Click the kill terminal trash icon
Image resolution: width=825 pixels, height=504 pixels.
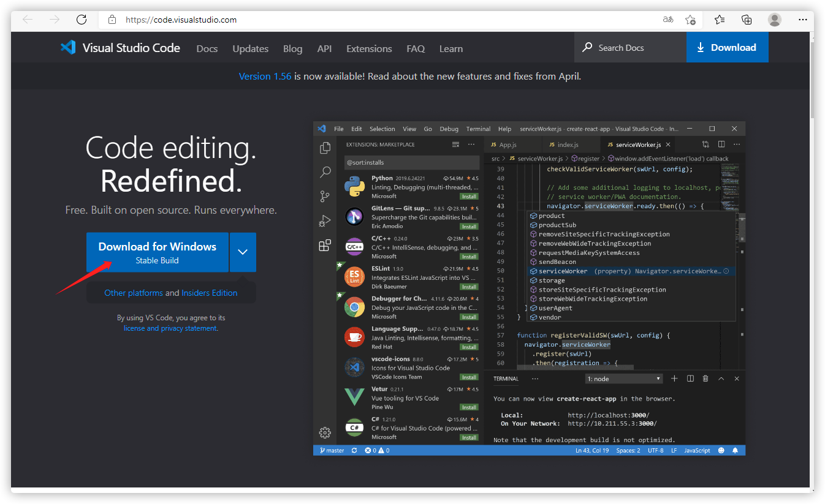click(x=705, y=378)
